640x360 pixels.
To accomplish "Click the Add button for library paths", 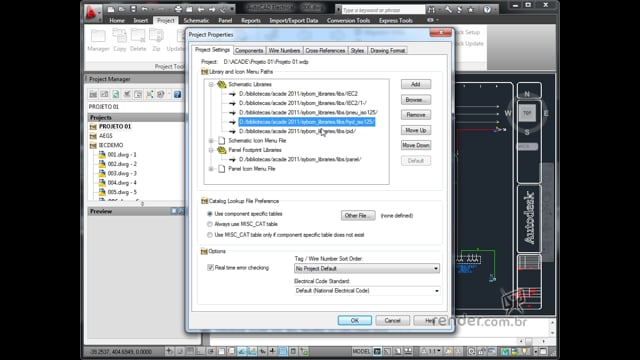I will pos(416,84).
